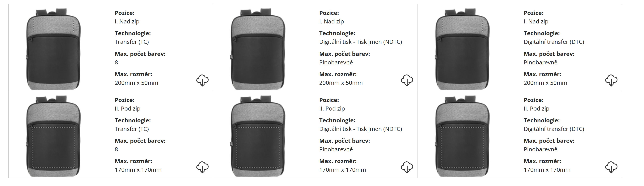Download template for Pod zip Transfer (TC)
Screen dimensions: 644x186
click(x=202, y=167)
